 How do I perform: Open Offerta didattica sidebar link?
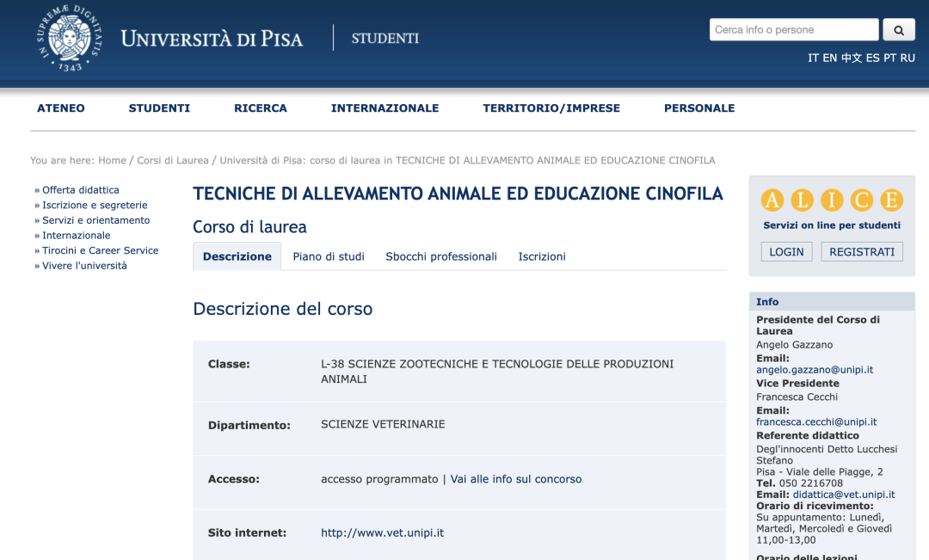(x=81, y=190)
